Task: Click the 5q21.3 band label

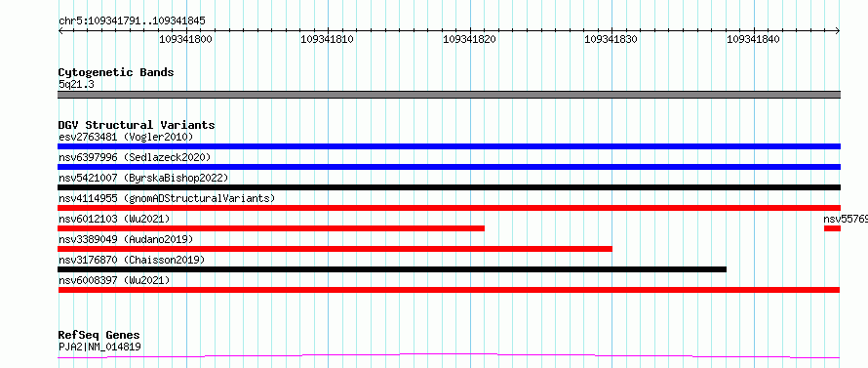Action: tap(76, 85)
